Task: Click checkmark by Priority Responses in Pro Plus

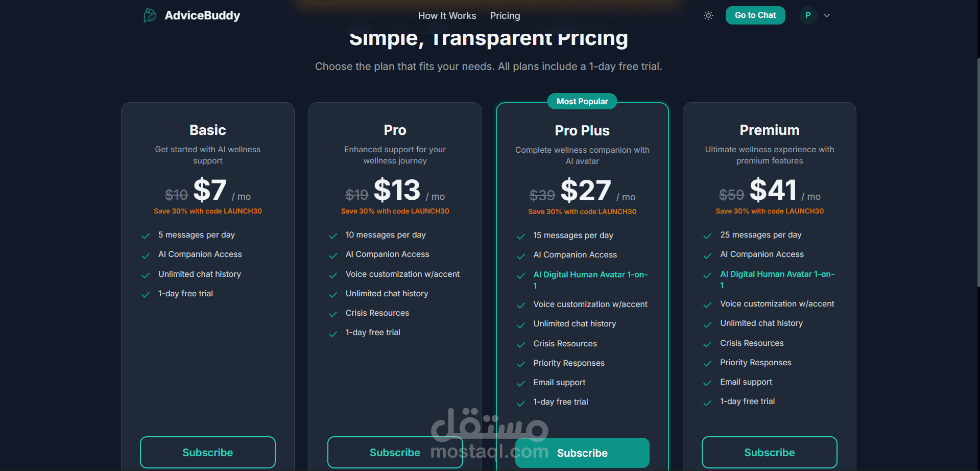Action: point(521,364)
